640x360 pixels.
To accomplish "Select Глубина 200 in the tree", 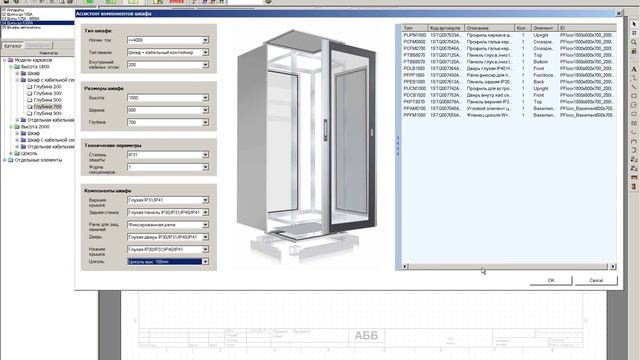I will 47,87.
